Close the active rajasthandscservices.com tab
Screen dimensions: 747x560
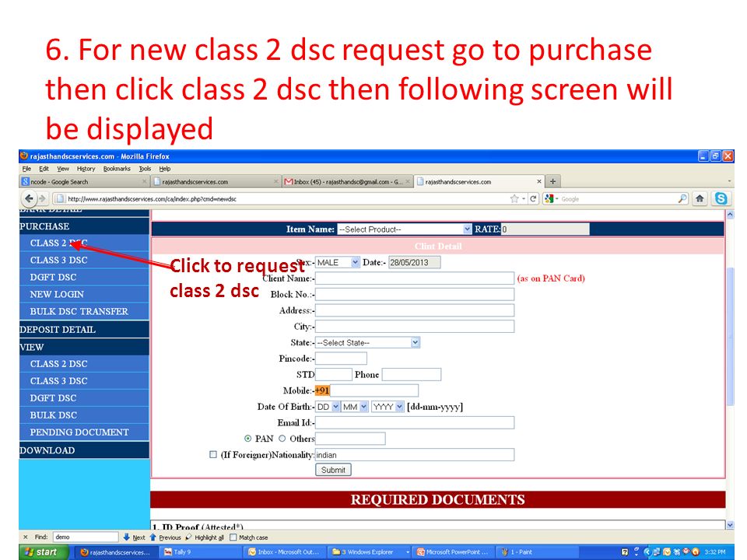pos(538,181)
